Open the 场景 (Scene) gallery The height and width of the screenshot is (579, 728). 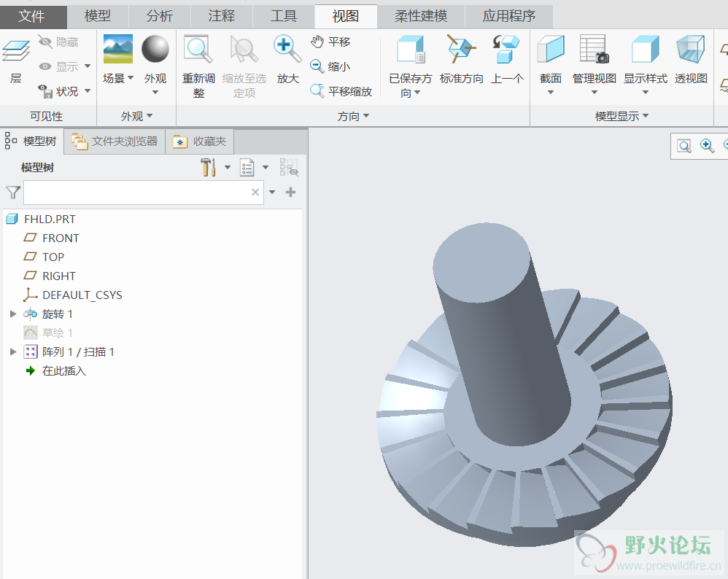118,60
